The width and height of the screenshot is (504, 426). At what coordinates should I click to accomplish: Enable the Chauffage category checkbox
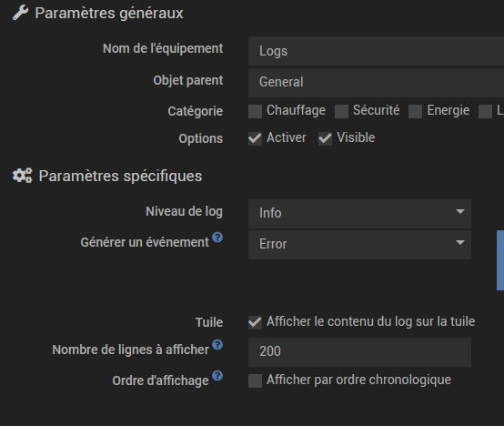coord(256,112)
